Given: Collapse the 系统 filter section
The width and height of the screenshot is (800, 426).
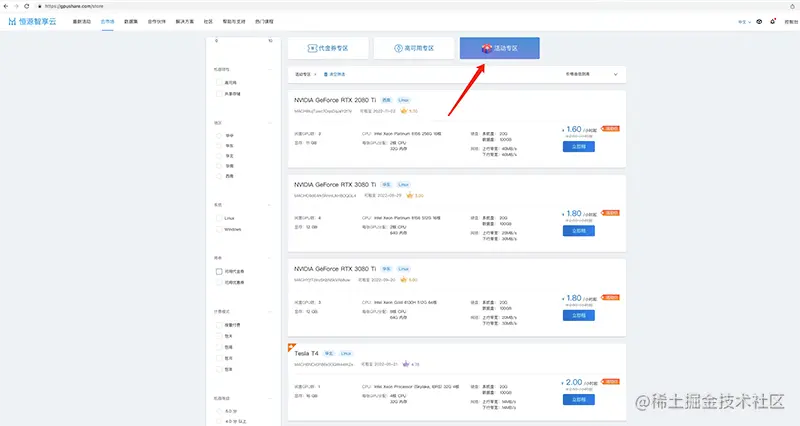Looking at the screenshot, I should click(270, 205).
